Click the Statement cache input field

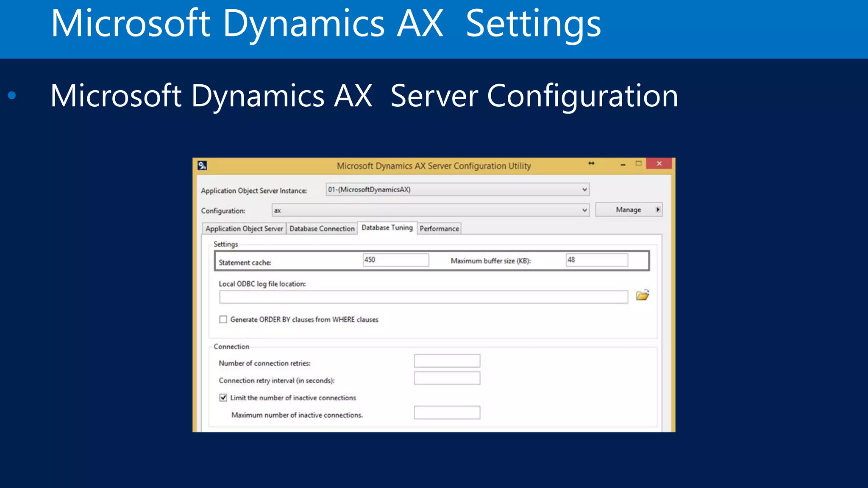pos(395,260)
